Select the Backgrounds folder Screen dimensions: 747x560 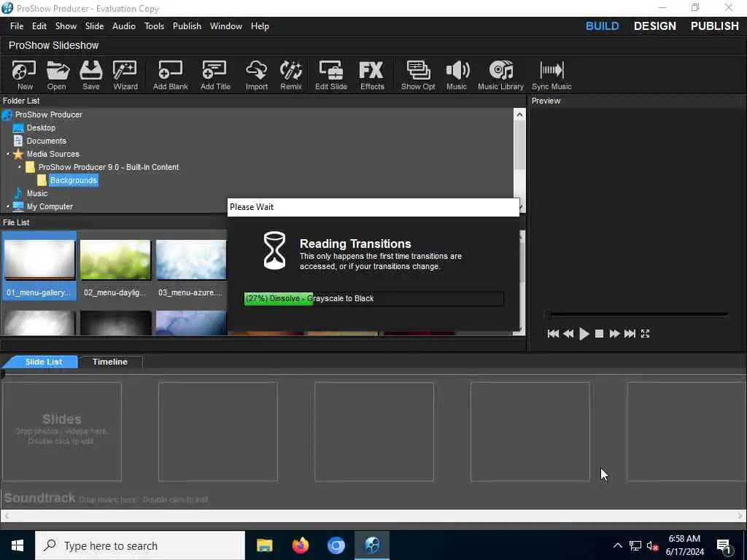click(74, 181)
